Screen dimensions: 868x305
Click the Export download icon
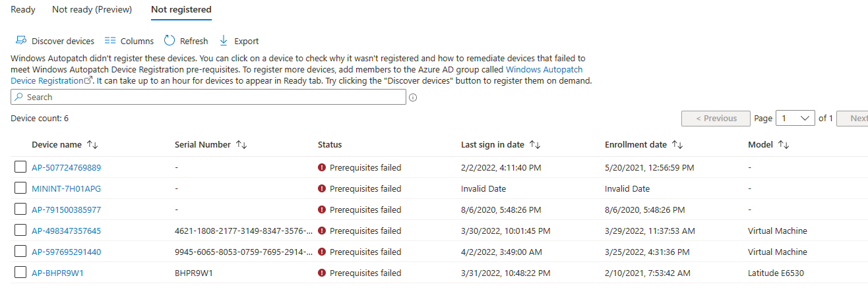(x=224, y=41)
